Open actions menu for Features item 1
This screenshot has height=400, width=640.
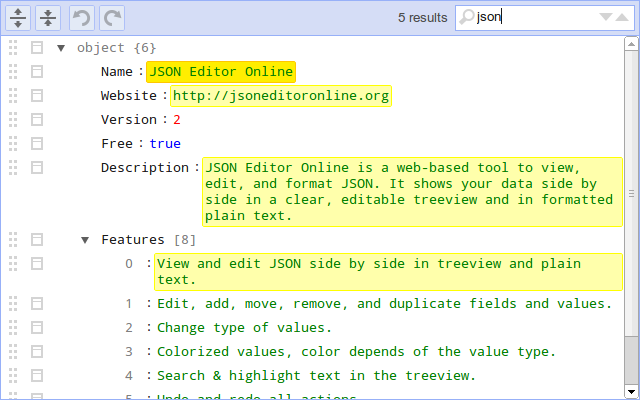coord(37,304)
